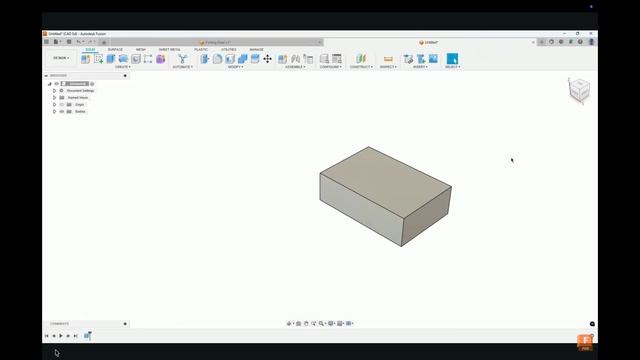Select the Fillet tool
The image size is (640, 360).
point(218,59)
